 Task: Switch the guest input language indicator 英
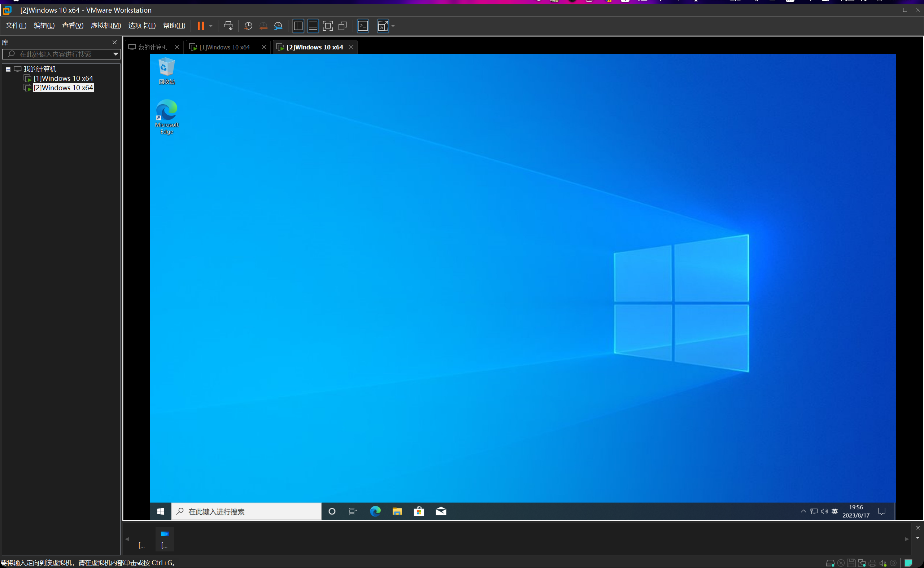click(x=834, y=511)
